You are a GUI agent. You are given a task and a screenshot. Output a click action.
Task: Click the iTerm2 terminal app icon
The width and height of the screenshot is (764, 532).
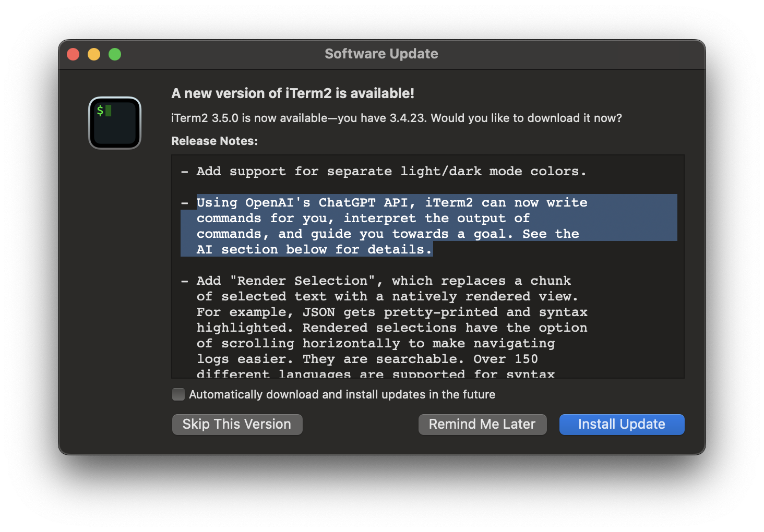pyautogui.click(x=115, y=123)
